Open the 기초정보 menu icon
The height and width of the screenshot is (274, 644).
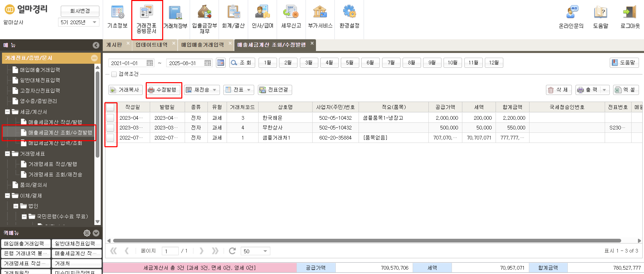117,17
